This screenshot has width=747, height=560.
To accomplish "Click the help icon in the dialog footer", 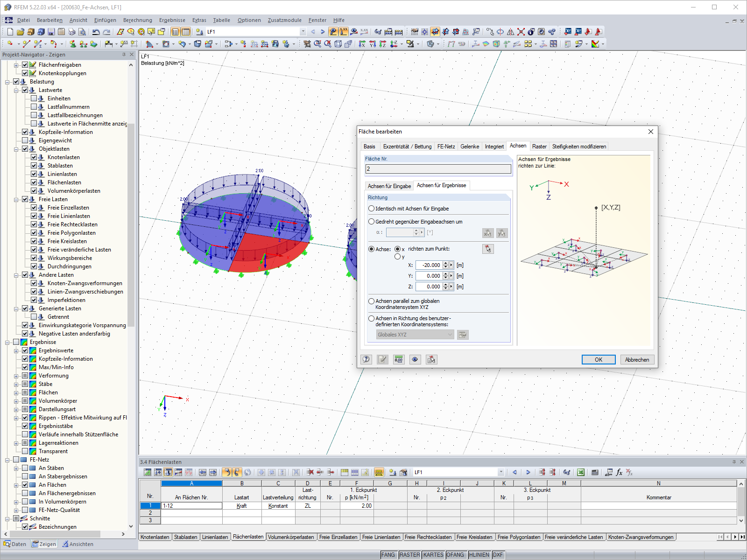I will (366, 359).
